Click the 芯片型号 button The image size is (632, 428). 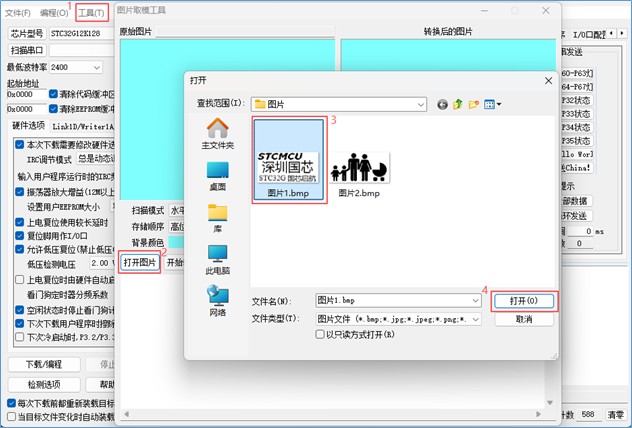pos(27,33)
